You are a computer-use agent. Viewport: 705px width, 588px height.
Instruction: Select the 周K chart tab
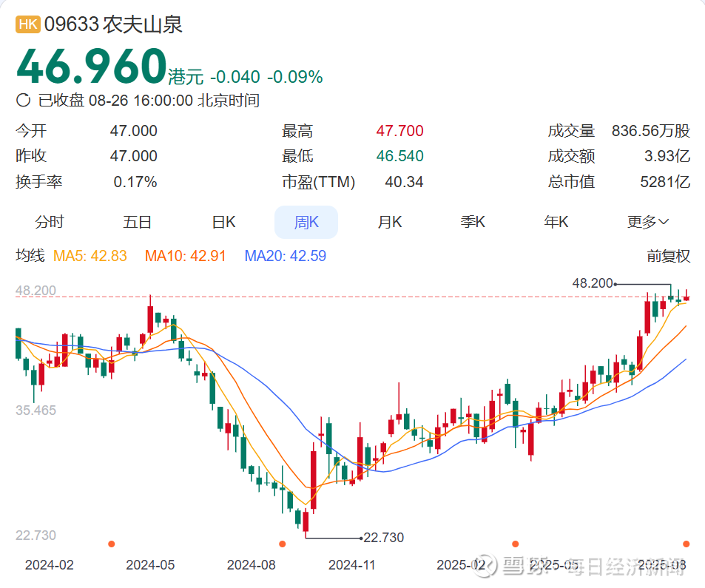306,222
